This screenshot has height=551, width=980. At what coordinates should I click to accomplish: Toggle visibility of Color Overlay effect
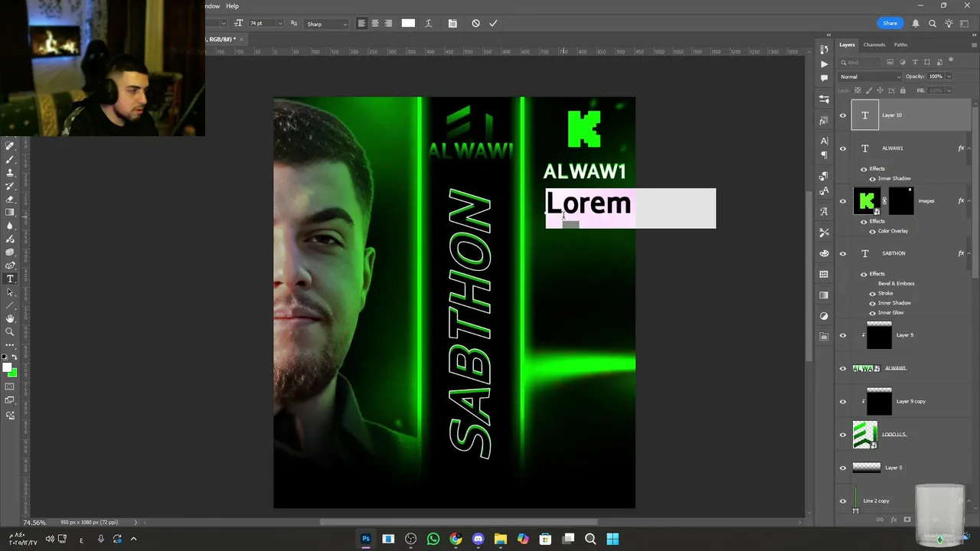click(x=872, y=231)
